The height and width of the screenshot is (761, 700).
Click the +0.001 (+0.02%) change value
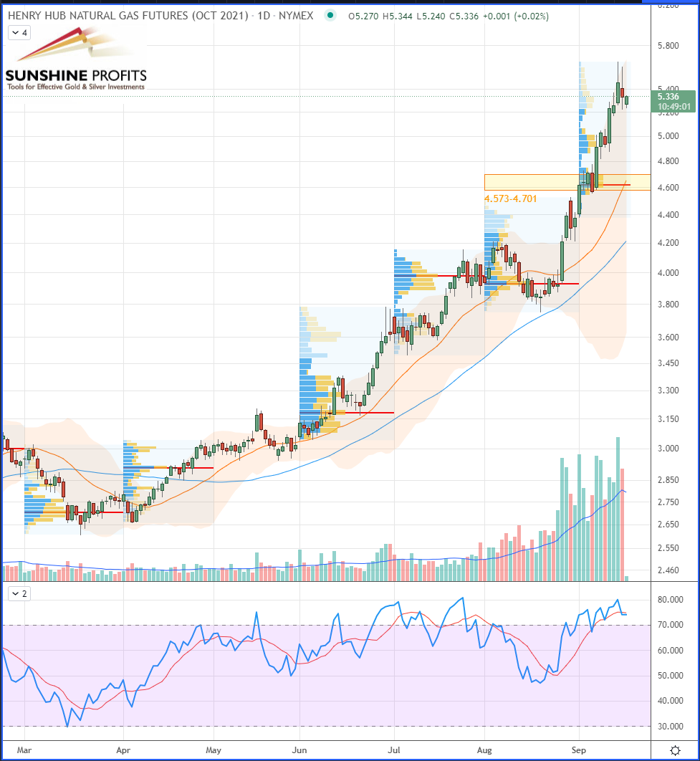click(516, 16)
